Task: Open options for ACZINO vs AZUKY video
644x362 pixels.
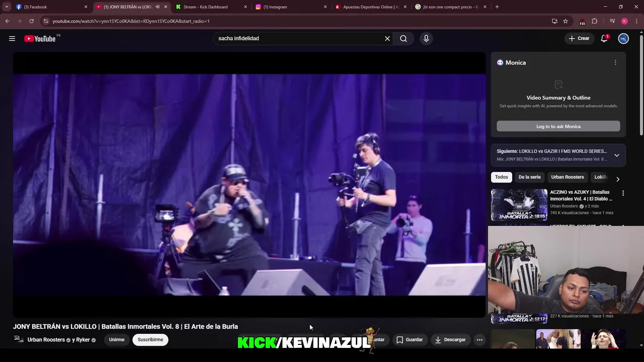Action: click(x=623, y=193)
